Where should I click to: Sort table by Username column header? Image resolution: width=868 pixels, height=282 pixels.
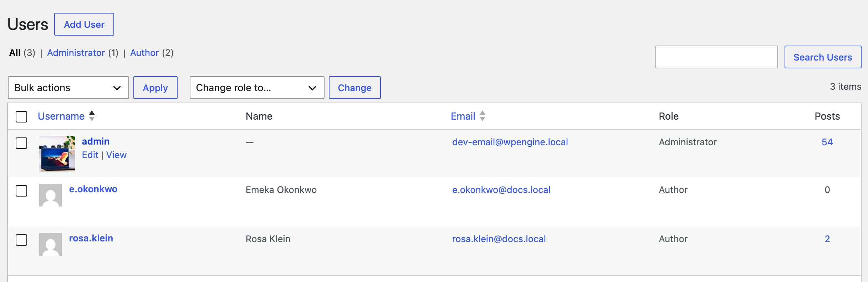click(x=61, y=116)
